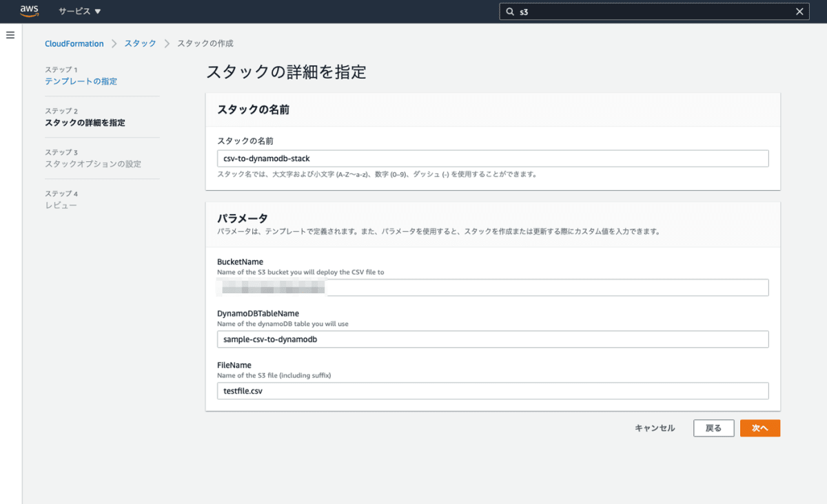The image size is (827, 504).
Task: Click the page title スタックの詳細を指定
Action: (286, 72)
